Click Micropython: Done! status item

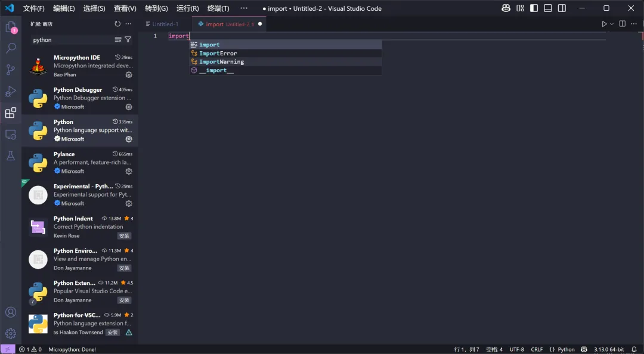[x=72, y=349]
